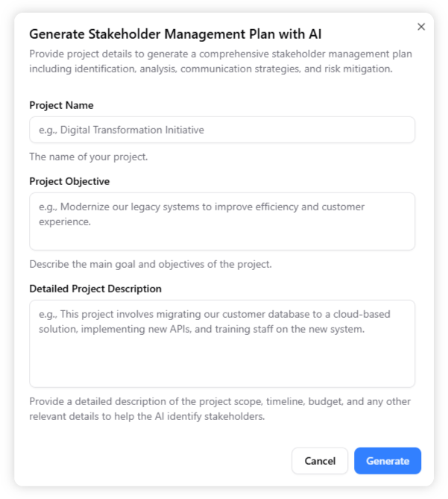Click the "Project Objective" field label

pyautogui.click(x=69, y=181)
